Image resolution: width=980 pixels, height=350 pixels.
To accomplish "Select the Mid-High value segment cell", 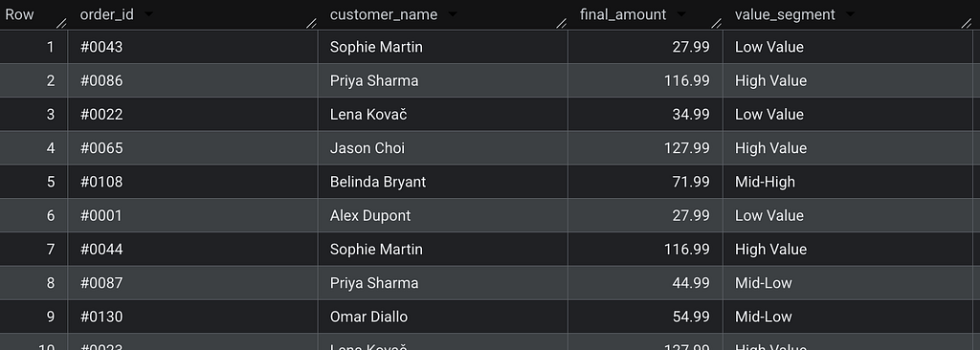I will [848, 182].
